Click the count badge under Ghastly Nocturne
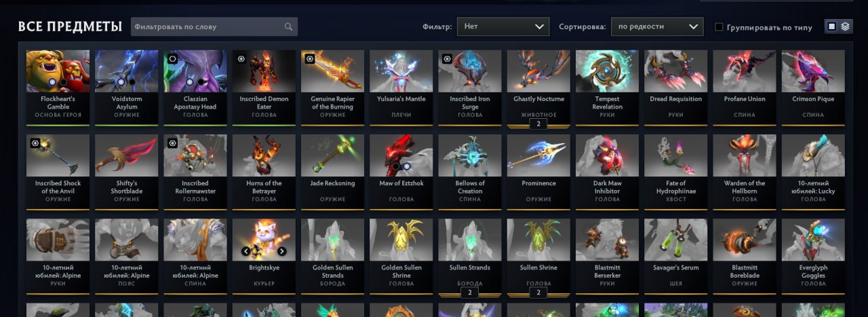 click(x=538, y=124)
